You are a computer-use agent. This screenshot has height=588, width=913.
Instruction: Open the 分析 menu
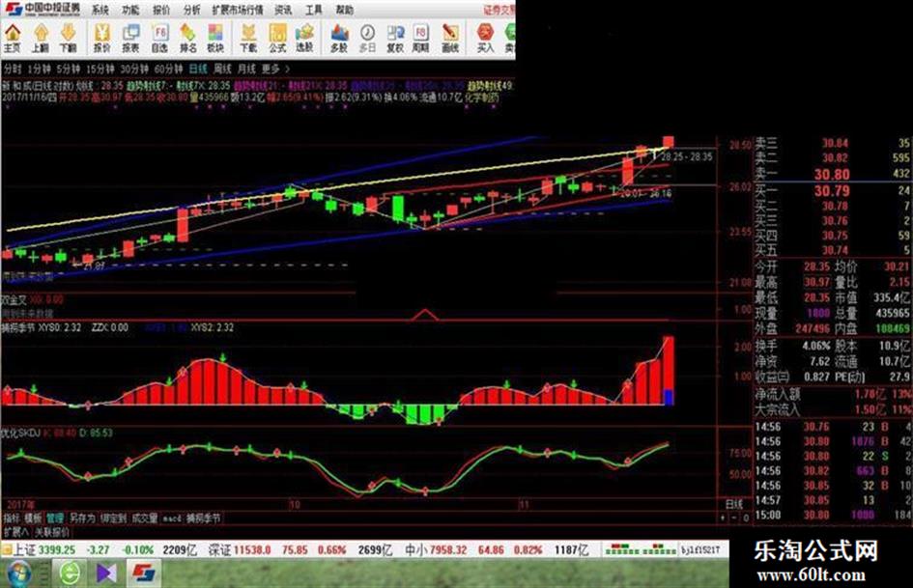click(x=191, y=10)
